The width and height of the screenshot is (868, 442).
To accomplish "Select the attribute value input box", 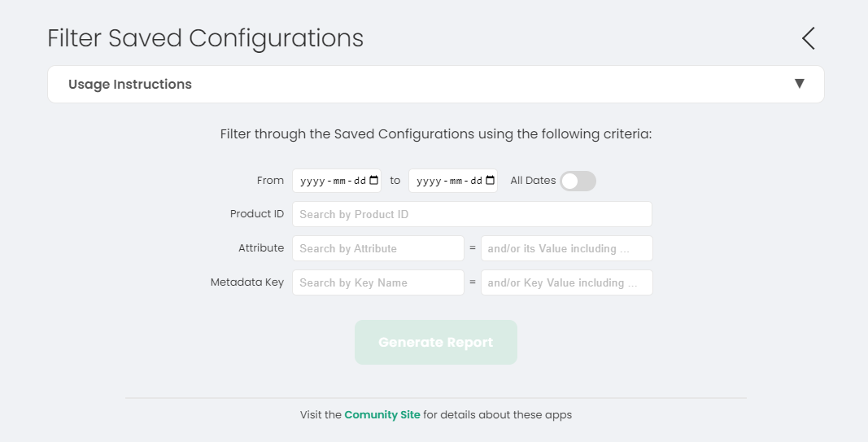I will [566, 248].
